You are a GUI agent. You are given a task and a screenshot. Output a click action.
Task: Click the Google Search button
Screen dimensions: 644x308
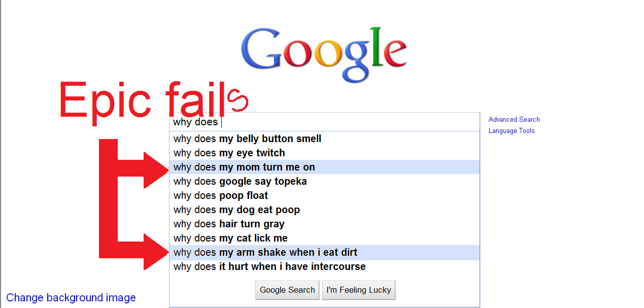[x=287, y=290]
